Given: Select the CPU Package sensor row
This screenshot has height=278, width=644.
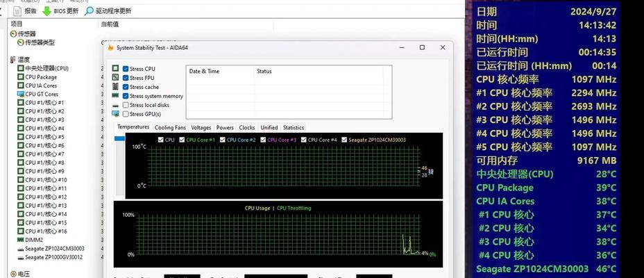Looking at the screenshot, I should click(x=37, y=77).
